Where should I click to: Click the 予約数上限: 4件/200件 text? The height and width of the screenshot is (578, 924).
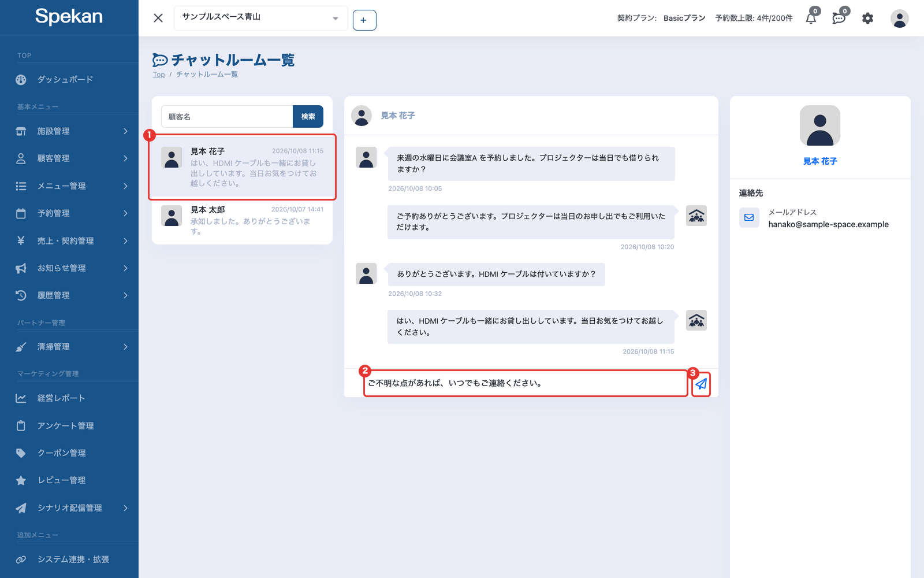pos(754,18)
